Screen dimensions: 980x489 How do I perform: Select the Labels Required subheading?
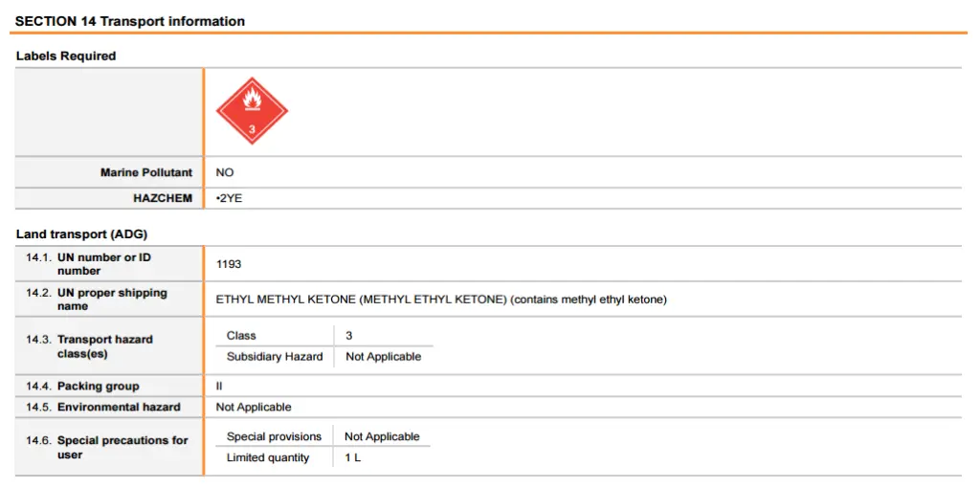point(66,56)
